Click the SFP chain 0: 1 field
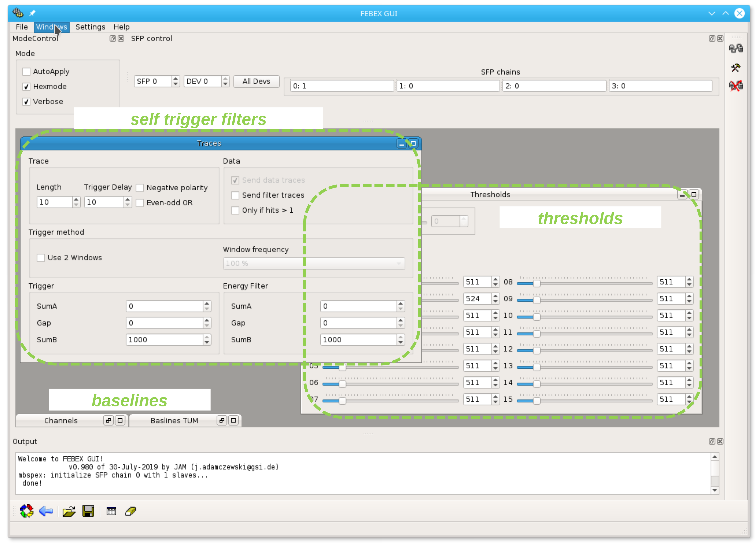The height and width of the screenshot is (545, 756). click(342, 86)
